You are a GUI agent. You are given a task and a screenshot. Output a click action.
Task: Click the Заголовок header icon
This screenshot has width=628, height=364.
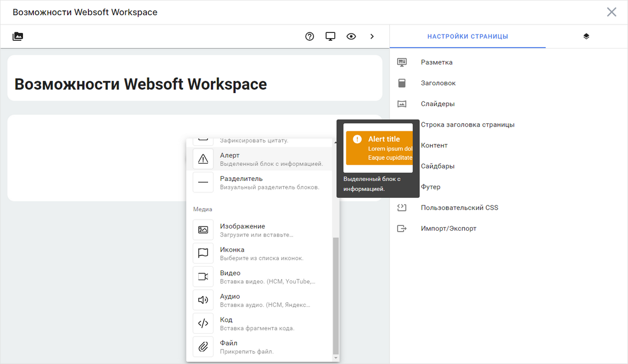[x=402, y=83]
